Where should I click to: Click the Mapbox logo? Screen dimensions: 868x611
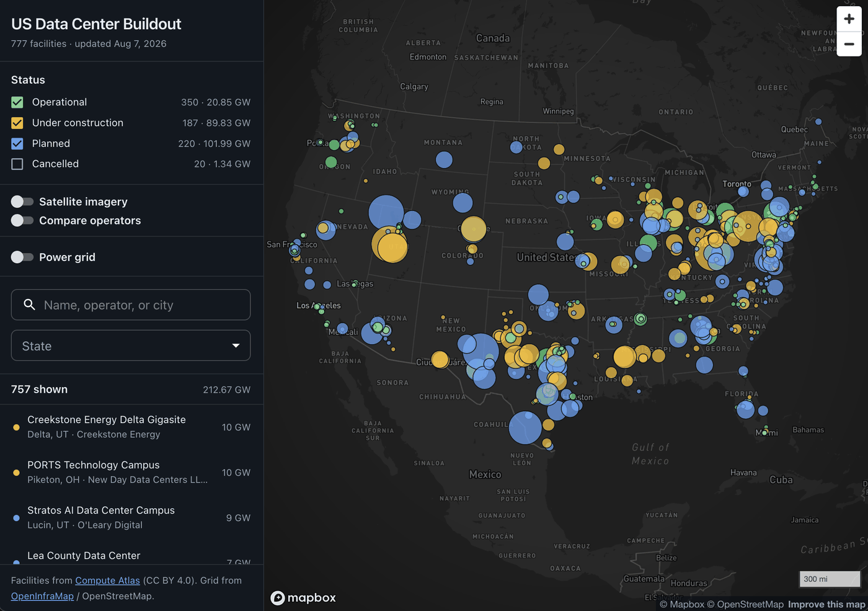[303, 597]
